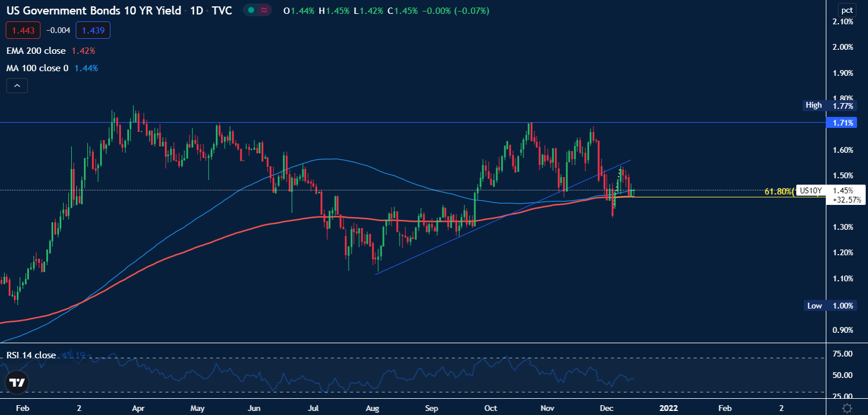The image size is (868, 415).
Task: Click the 75.00 level on RSI scale
Action: pyautogui.click(x=842, y=354)
